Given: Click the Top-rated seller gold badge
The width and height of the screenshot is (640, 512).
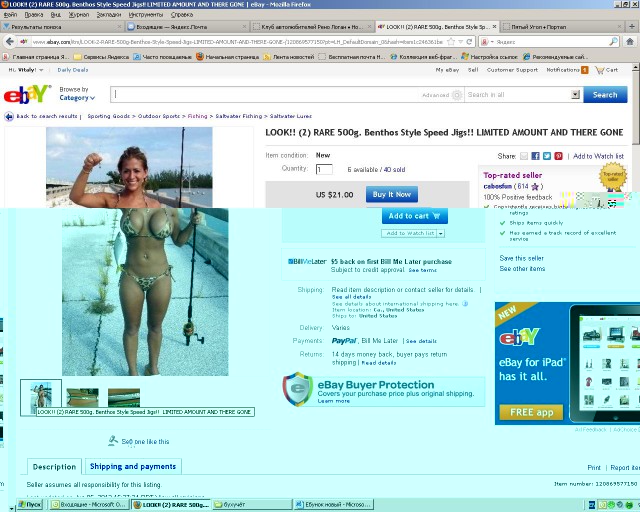Looking at the screenshot, I should tap(613, 177).
